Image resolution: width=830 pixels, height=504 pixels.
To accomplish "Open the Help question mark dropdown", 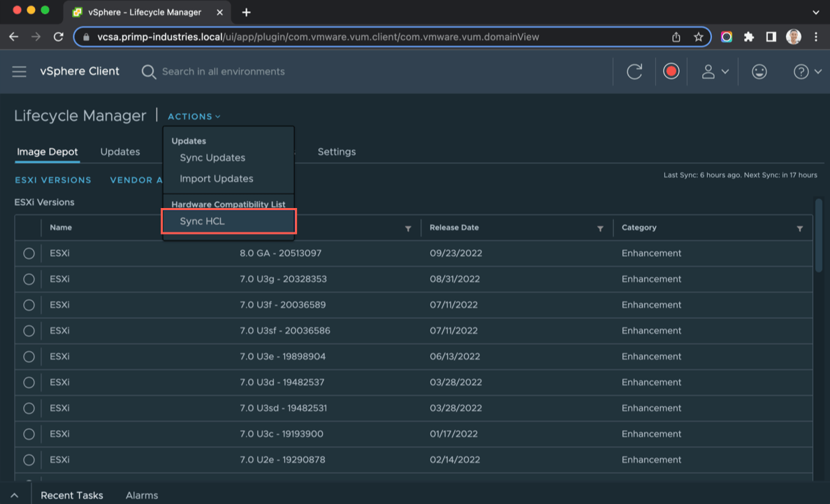I will pyautogui.click(x=807, y=71).
